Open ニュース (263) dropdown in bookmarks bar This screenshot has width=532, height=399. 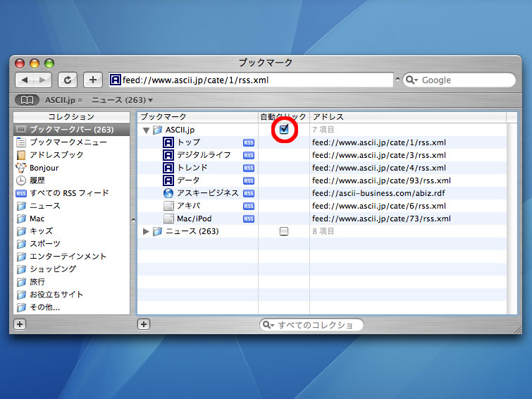(x=123, y=100)
